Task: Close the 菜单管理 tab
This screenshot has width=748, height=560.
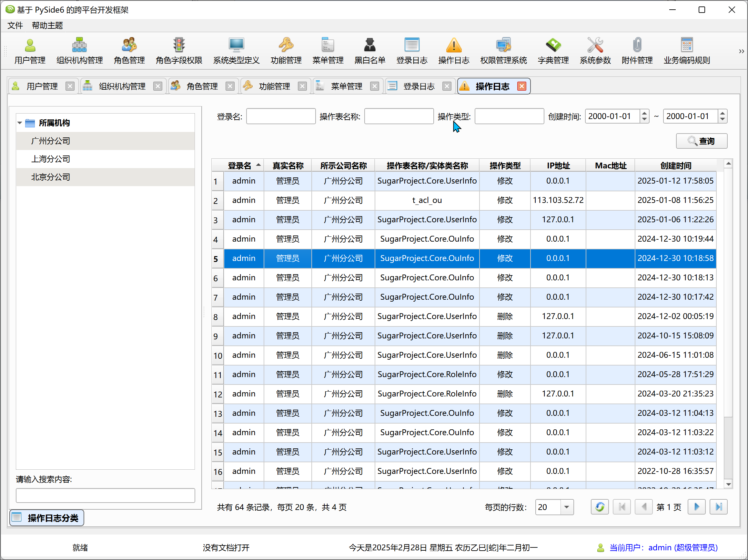Action: point(374,86)
